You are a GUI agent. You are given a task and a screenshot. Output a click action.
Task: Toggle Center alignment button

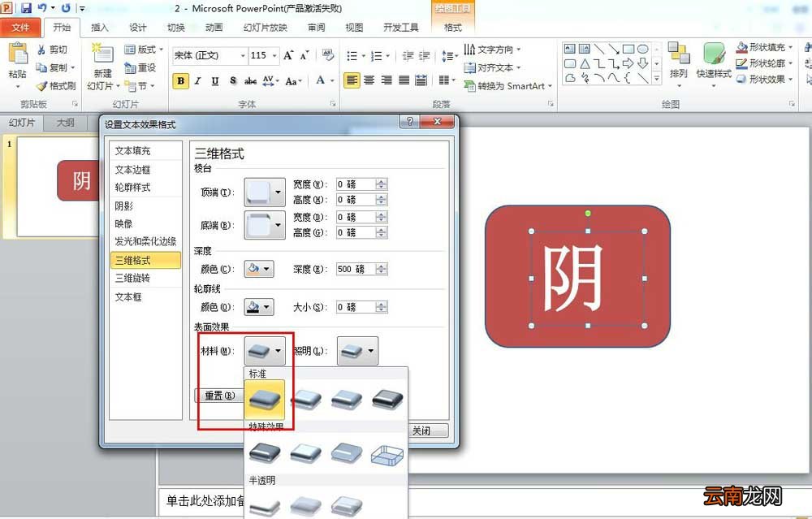(369, 80)
